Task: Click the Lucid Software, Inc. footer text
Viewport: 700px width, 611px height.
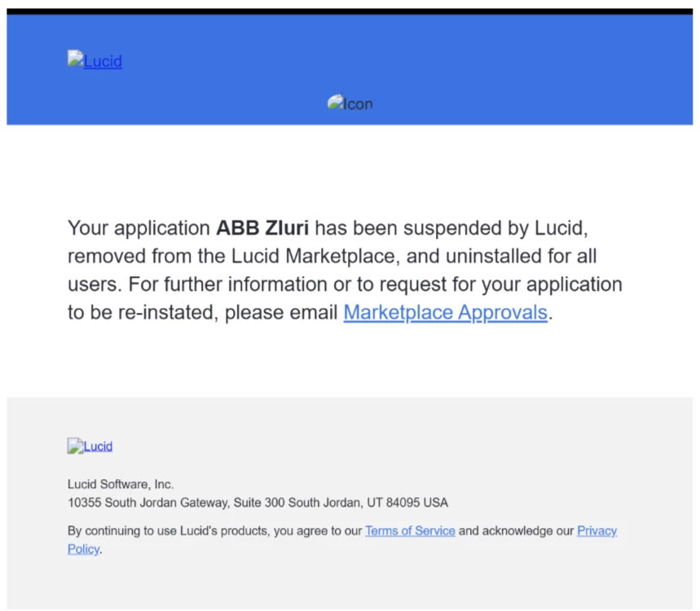Action: [121, 484]
